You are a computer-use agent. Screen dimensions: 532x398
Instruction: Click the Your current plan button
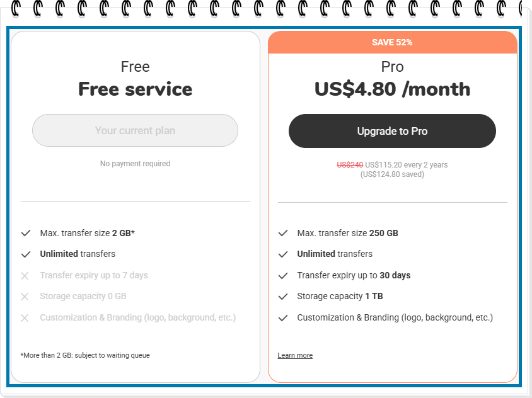tap(135, 130)
